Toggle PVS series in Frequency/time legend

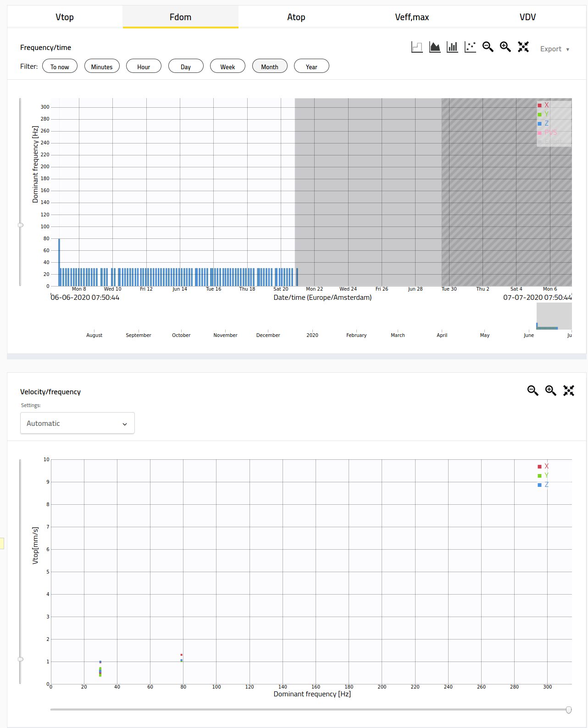550,132
